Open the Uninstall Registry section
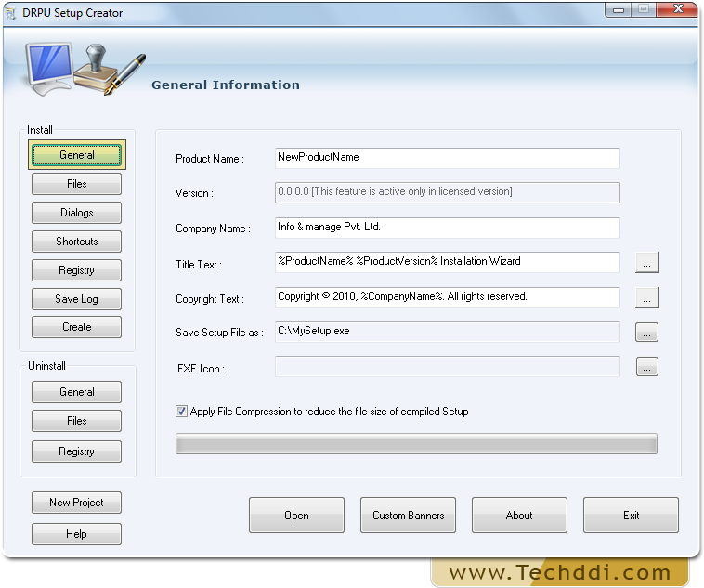The image size is (704, 588). coord(76,451)
